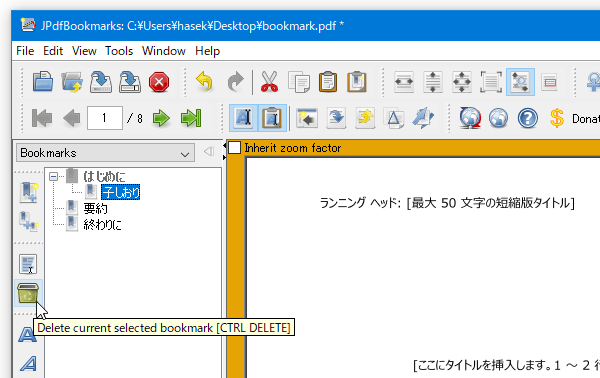Paste bookmark from clipboard icon
This screenshot has width=600, height=378.
[x=328, y=81]
